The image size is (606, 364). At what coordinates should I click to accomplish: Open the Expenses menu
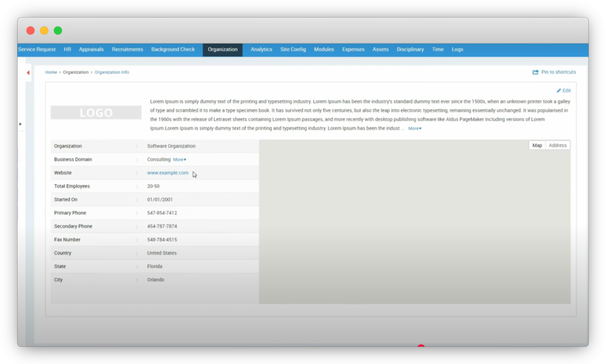353,50
